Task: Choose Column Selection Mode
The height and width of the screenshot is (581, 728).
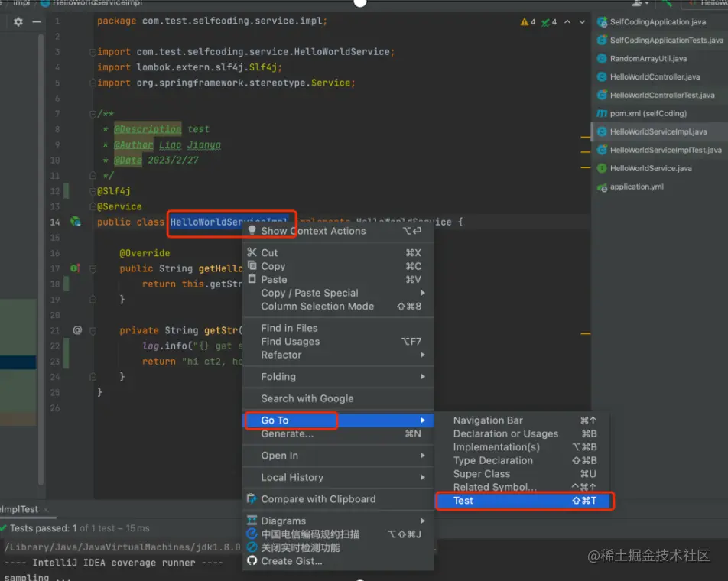Action: click(339, 307)
